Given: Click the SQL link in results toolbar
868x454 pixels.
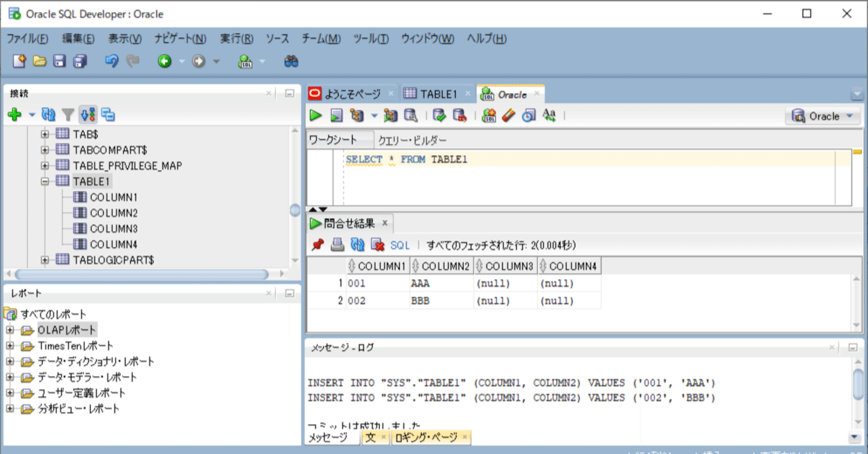Looking at the screenshot, I should [399, 245].
